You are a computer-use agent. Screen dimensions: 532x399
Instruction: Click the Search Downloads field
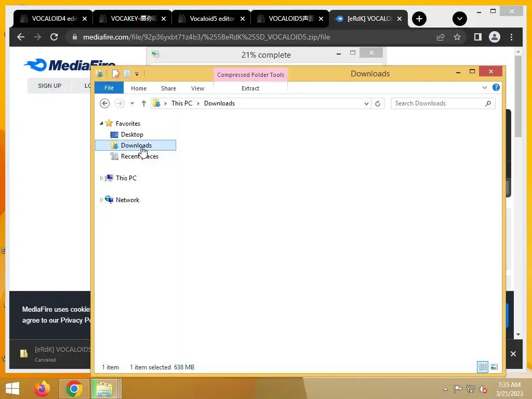pos(443,103)
